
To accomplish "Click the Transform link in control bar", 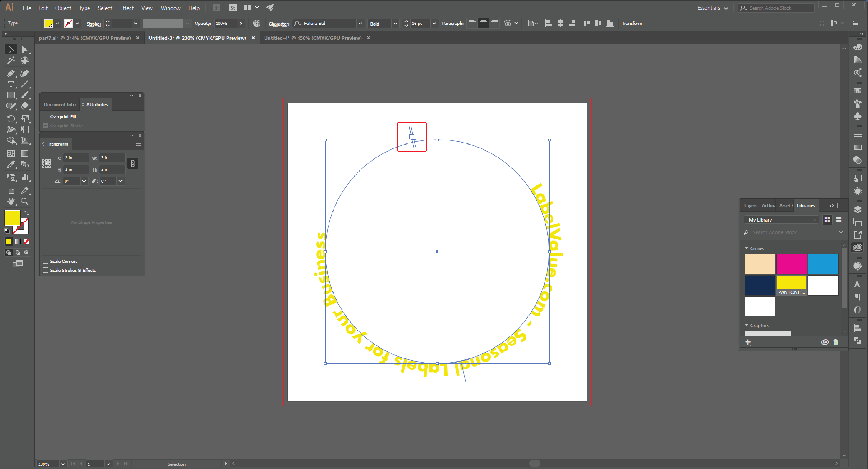I will click(632, 24).
